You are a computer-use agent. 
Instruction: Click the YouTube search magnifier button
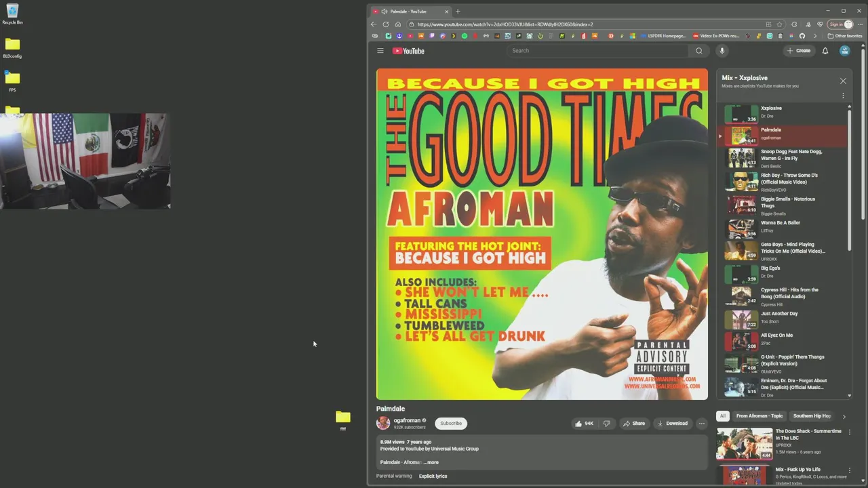pyautogui.click(x=699, y=51)
